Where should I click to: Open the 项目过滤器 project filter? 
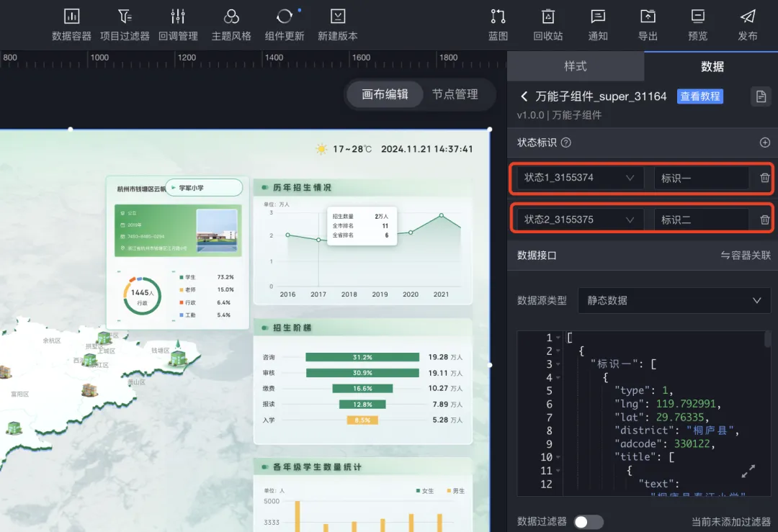[125, 24]
